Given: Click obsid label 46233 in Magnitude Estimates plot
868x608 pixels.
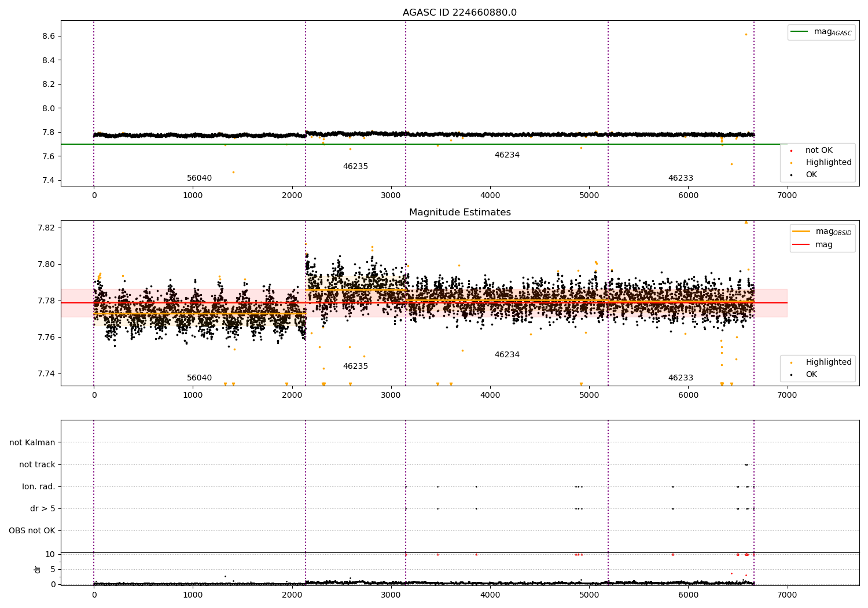Looking at the screenshot, I should pyautogui.click(x=681, y=378).
